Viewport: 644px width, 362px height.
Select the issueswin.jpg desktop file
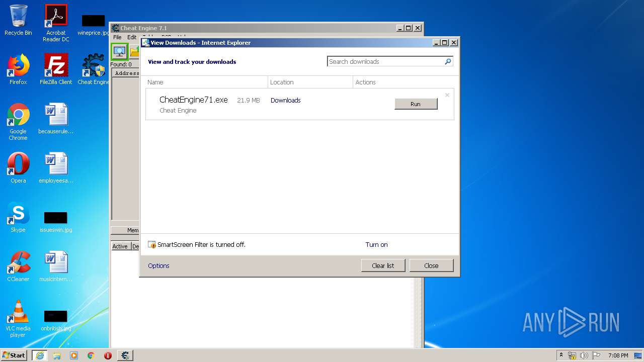(56, 222)
